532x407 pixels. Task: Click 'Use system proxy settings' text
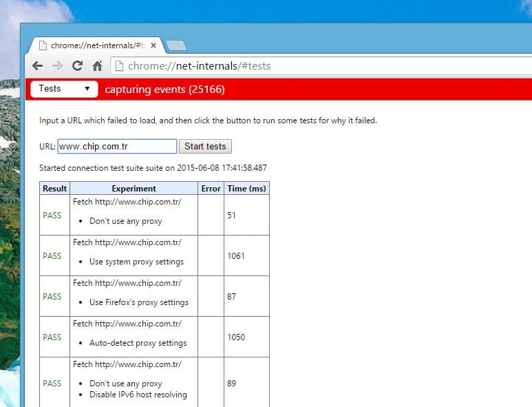[x=136, y=262]
